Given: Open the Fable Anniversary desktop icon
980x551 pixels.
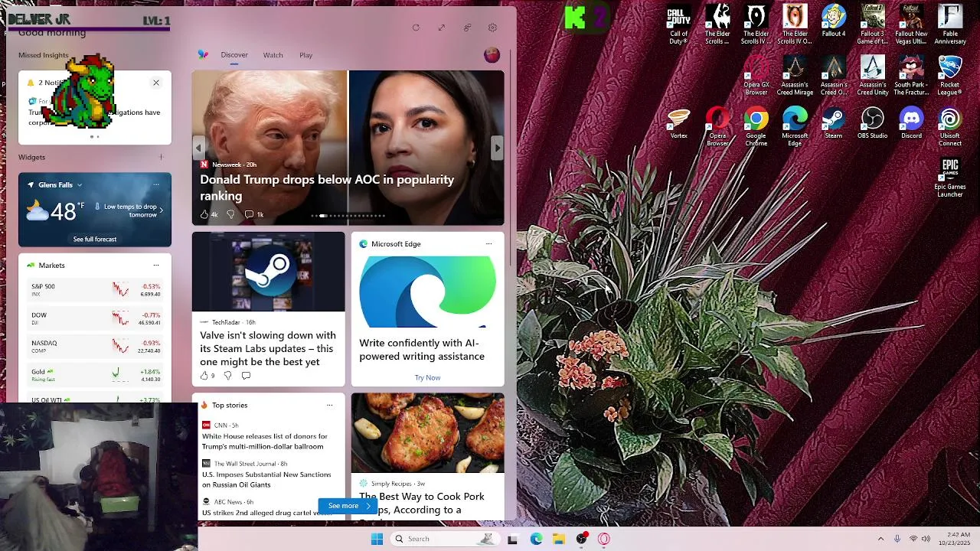Looking at the screenshot, I should [950, 24].
